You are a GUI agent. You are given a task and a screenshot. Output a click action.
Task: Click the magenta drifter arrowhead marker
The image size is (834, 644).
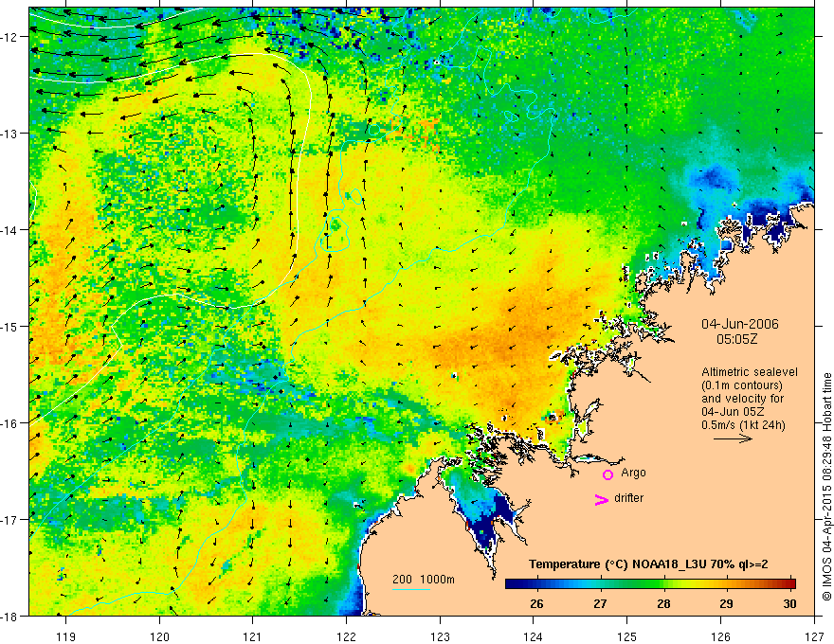click(601, 499)
